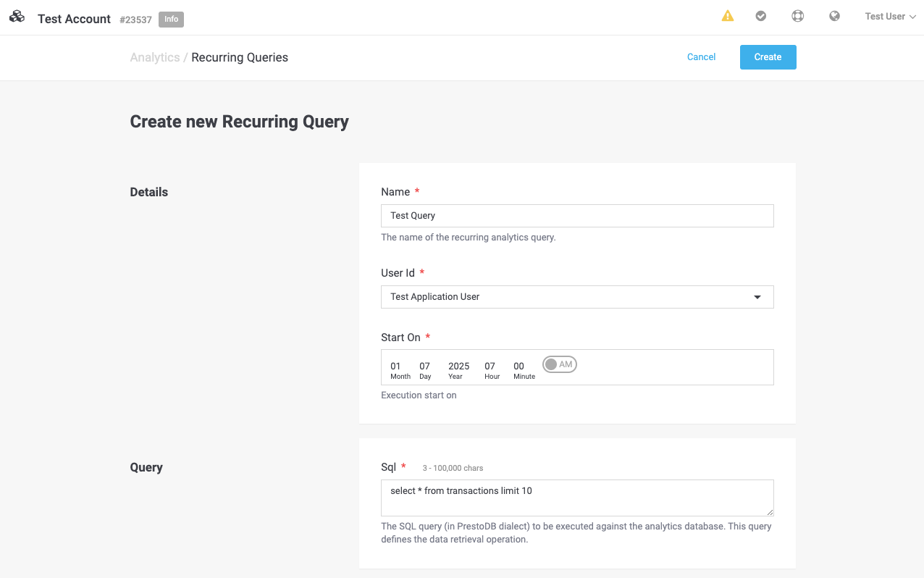Toggle the AM switch in the date picker
Image resolution: width=924 pixels, height=578 pixels.
coord(559,364)
